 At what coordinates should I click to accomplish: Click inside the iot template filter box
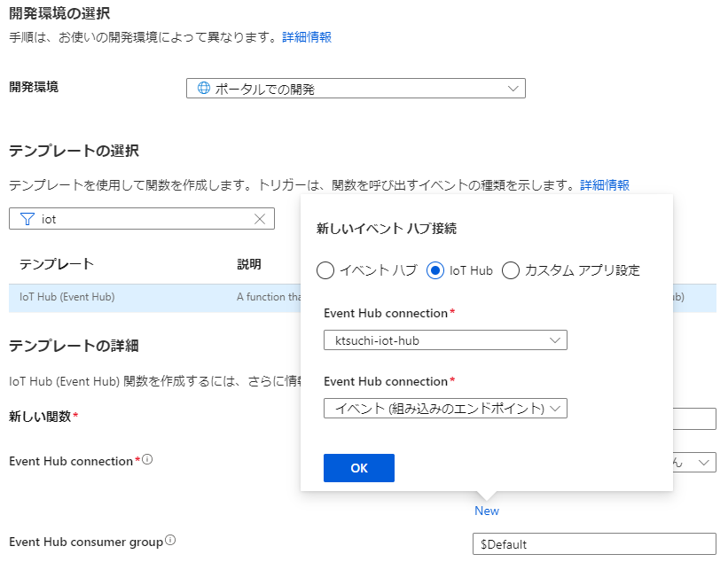[133, 218]
